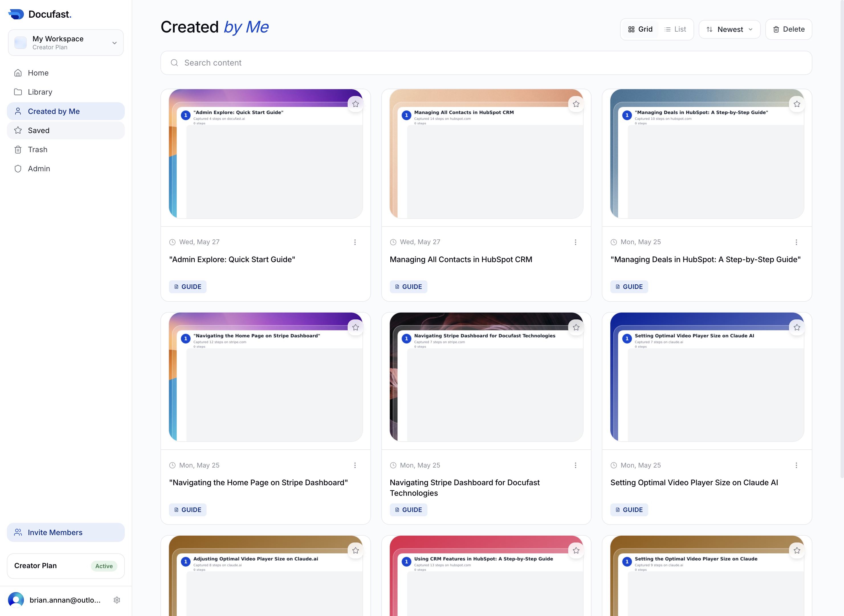This screenshot has width=844, height=616.
Task: Open Admin section in sidebar
Action: 66,169
